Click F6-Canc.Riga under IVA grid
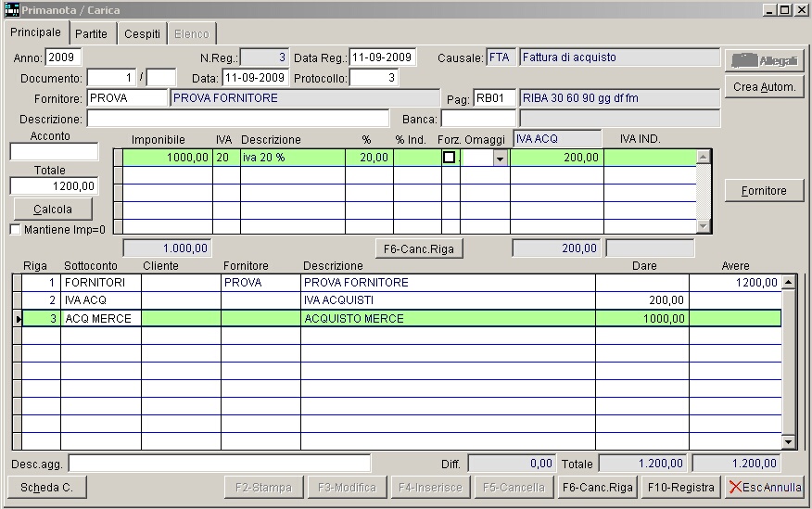 [x=418, y=249]
